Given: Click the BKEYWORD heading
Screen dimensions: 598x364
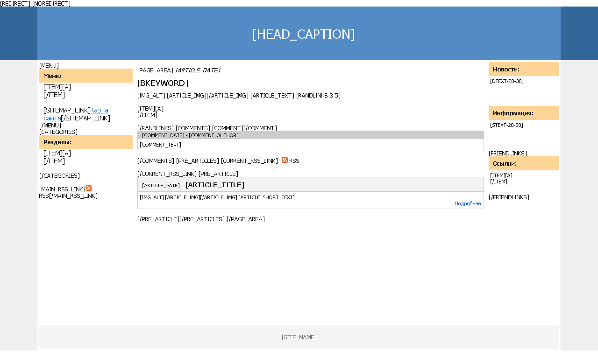Looking at the screenshot, I should click(163, 83).
